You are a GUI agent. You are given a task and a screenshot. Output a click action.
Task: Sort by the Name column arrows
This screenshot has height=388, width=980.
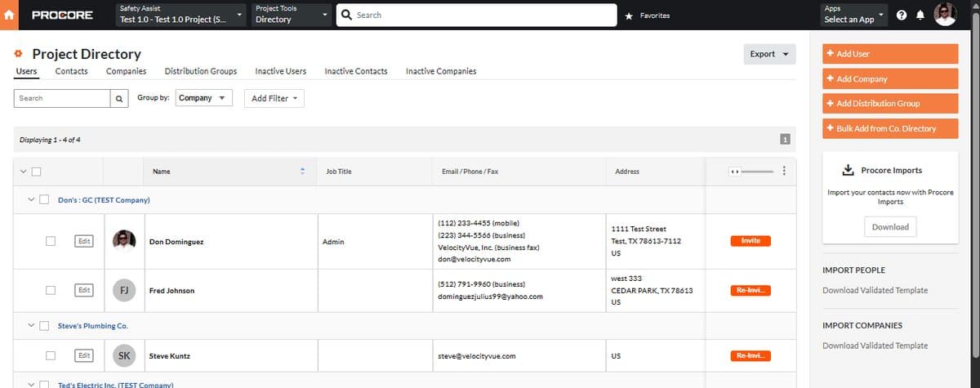(x=302, y=171)
